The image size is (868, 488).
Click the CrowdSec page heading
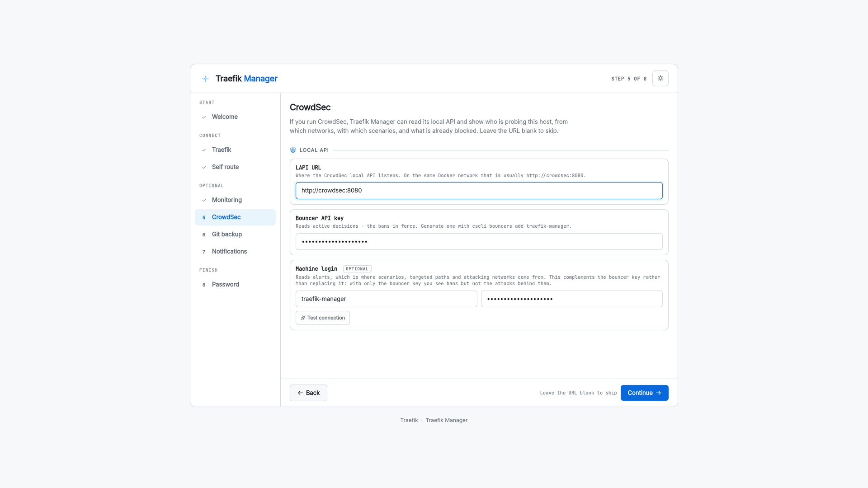(x=310, y=108)
